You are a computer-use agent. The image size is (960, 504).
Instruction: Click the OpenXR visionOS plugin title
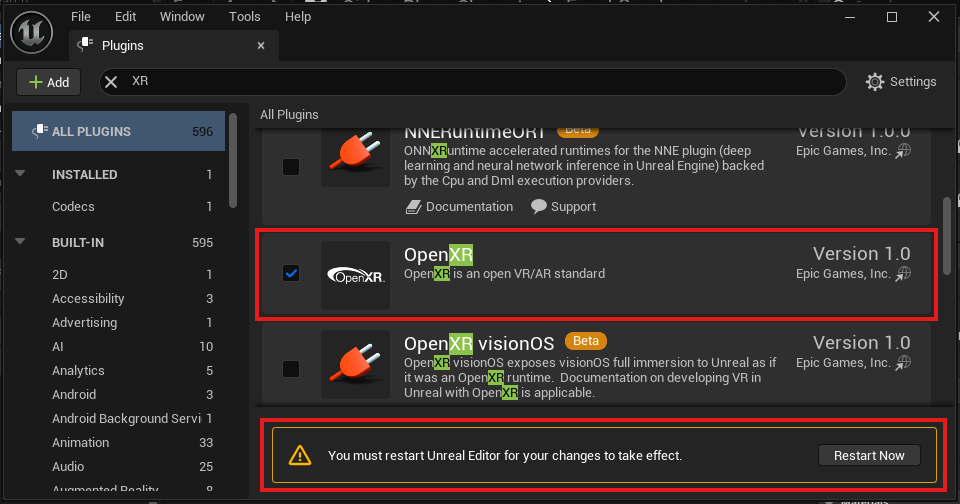[x=479, y=344]
